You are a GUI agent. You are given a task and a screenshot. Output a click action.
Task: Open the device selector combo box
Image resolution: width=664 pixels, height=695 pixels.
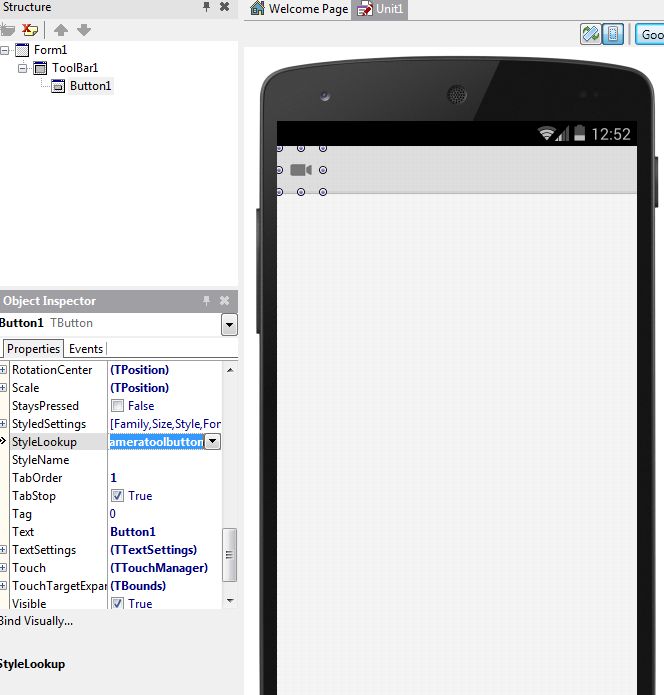[x=650, y=34]
